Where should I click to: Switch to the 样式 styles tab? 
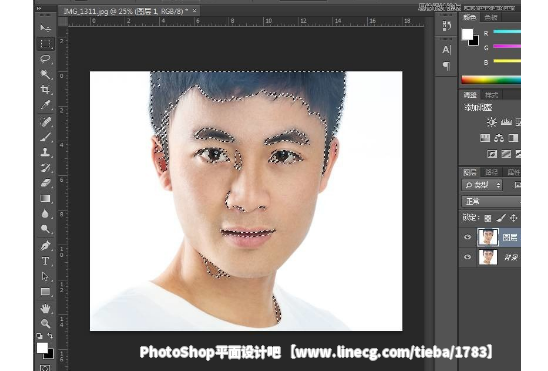pyautogui.click(x=491, y=95)
